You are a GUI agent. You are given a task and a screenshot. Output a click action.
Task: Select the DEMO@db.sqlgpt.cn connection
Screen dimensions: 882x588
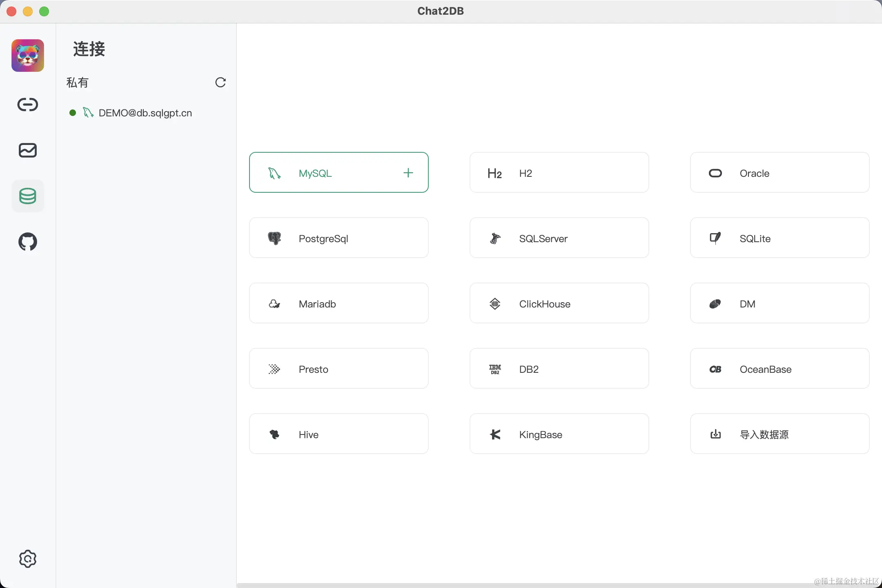146,113
